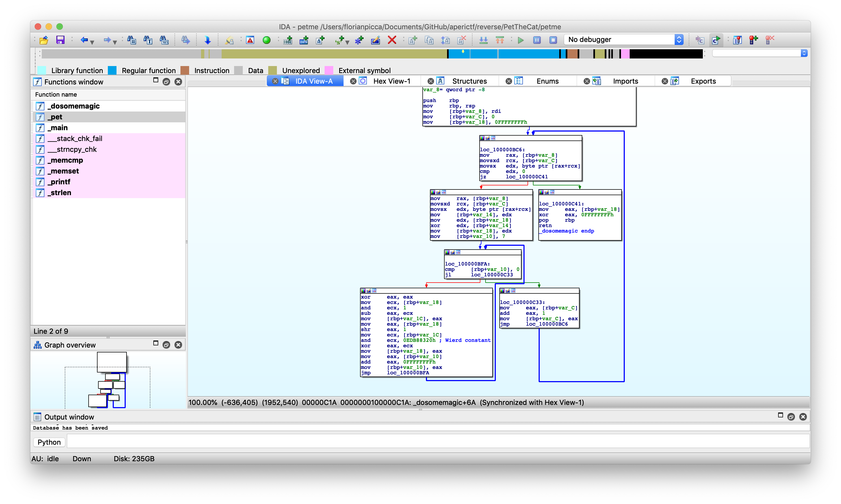Open the No debugger selection combo box

(624, 40)
